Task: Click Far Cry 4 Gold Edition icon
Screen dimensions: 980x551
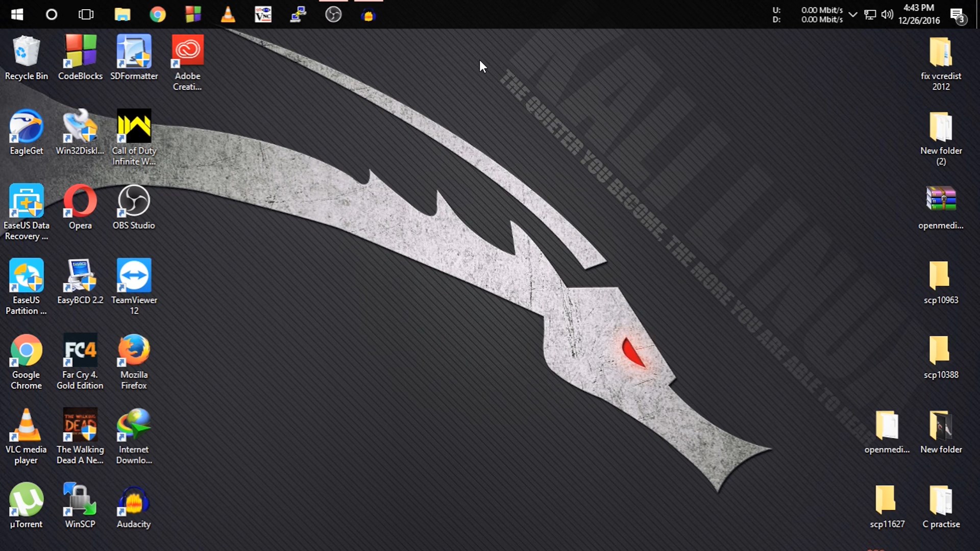Action: point(80,361)
